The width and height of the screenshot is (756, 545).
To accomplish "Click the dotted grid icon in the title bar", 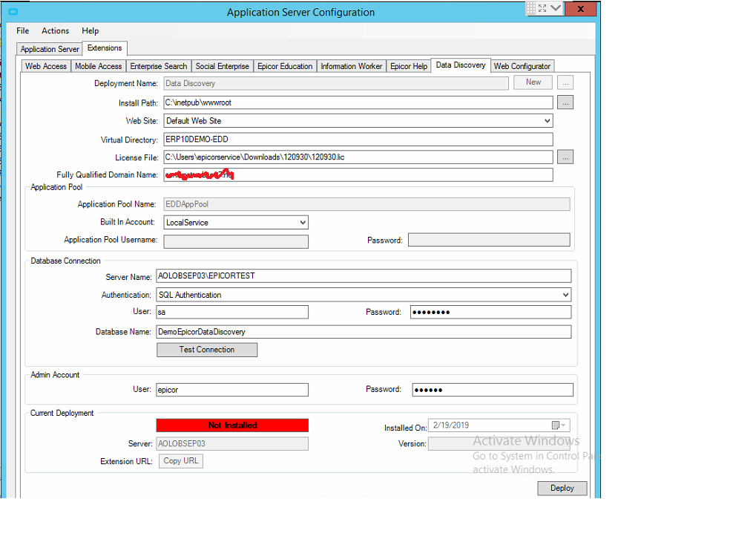I will click(x=531, y=7).
